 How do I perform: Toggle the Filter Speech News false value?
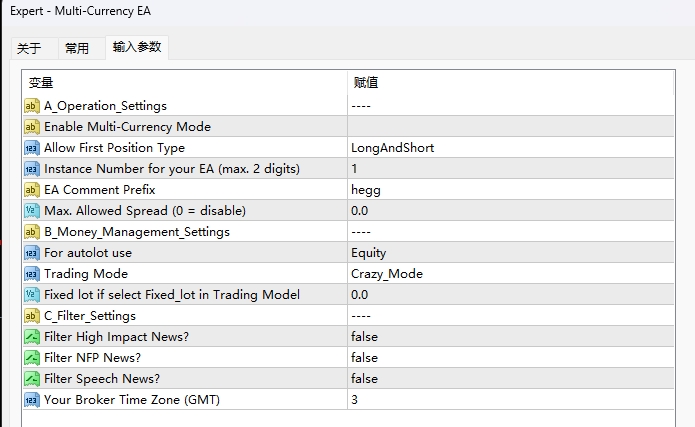pyautogui.click(x=365, y=379)
